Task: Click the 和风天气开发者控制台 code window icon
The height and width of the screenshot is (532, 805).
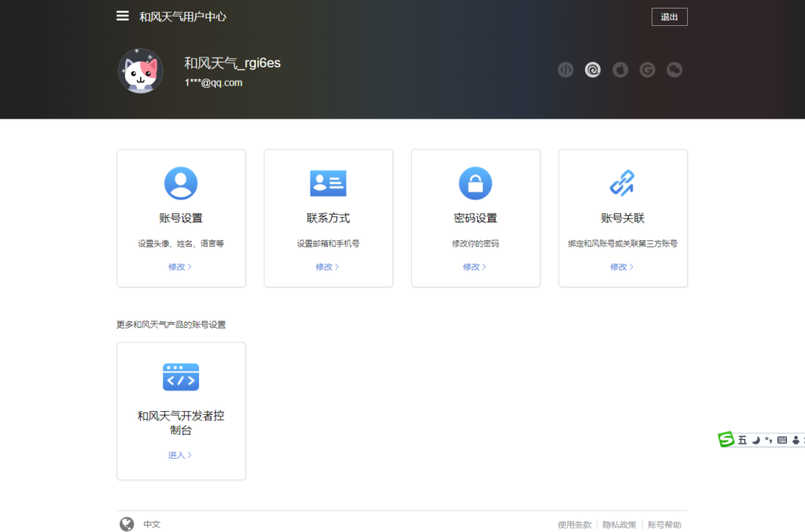Action: (181, 377)
